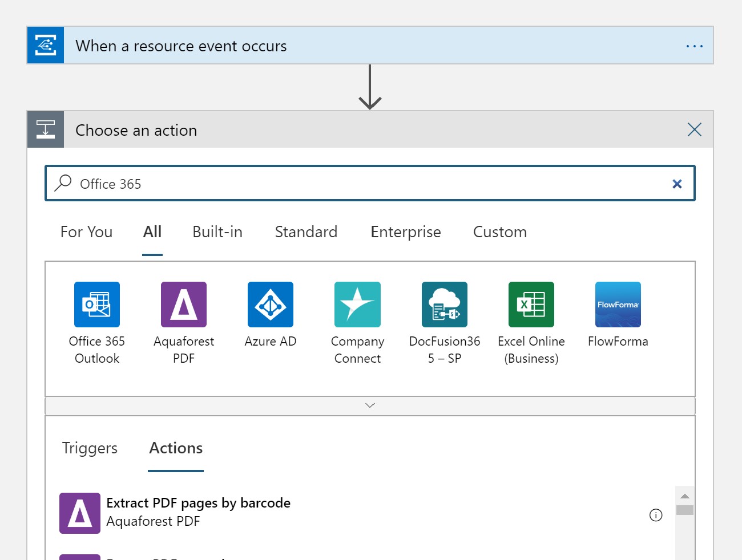Select the Azure AD connector icon

click(271, 305)
